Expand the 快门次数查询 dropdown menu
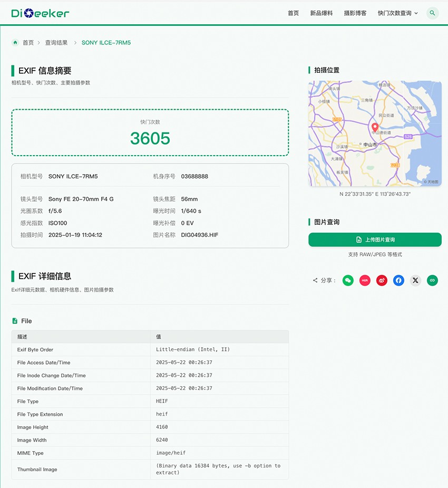Viewport: 448px width, 488px height. 397,13
